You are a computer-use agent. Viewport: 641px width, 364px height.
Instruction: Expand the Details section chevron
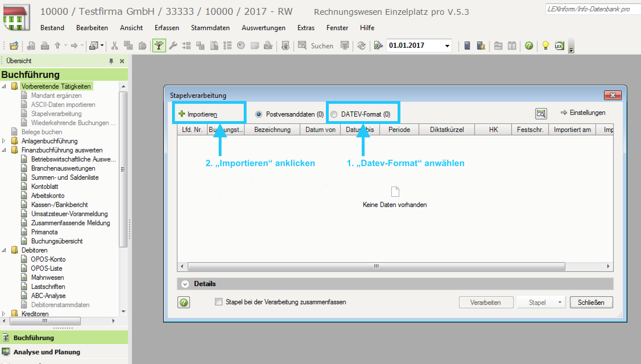click(185, 284)
